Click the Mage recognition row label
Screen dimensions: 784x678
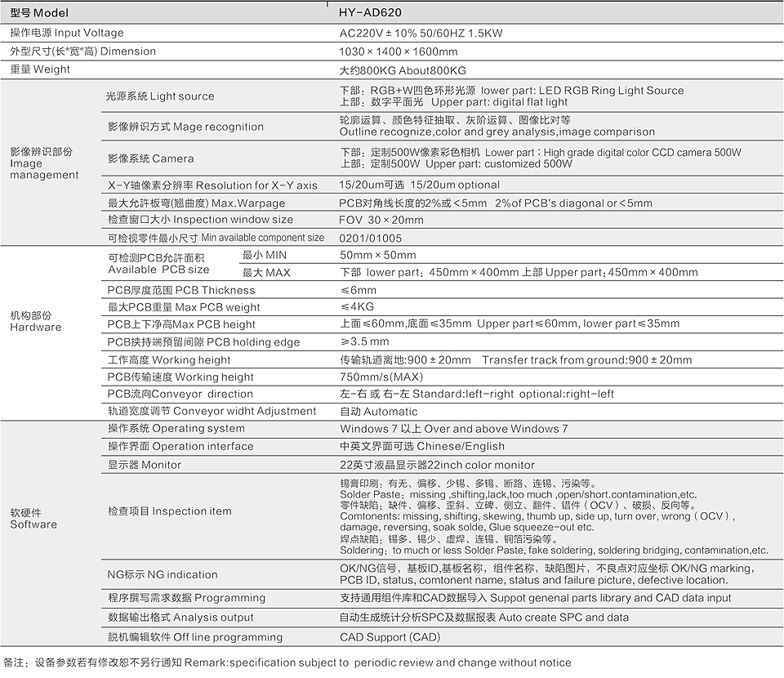click(185, 127)
